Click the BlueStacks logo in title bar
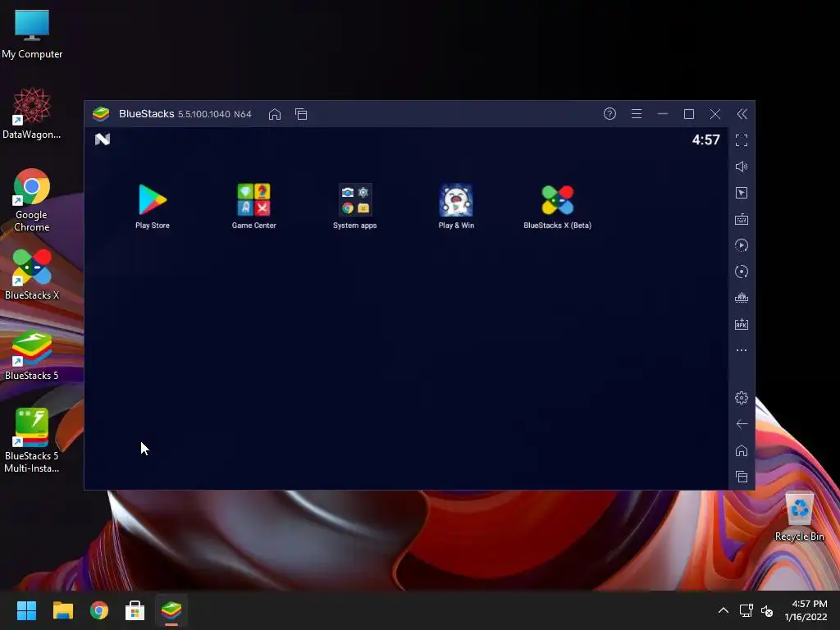This screenshot has height=630, width=840. point(101,113)
